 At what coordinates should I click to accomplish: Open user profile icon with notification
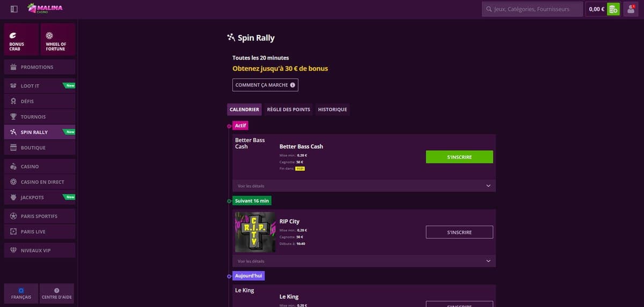point(631,9)
